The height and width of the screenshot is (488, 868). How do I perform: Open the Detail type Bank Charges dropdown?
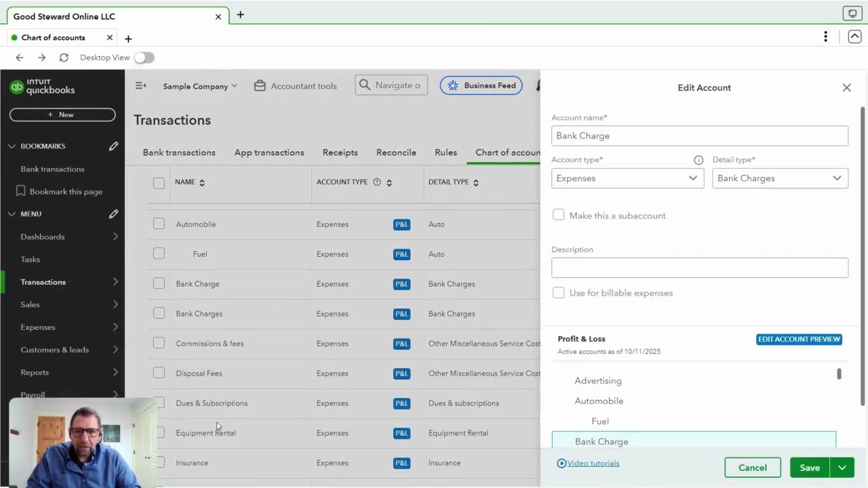pos(780,178)
